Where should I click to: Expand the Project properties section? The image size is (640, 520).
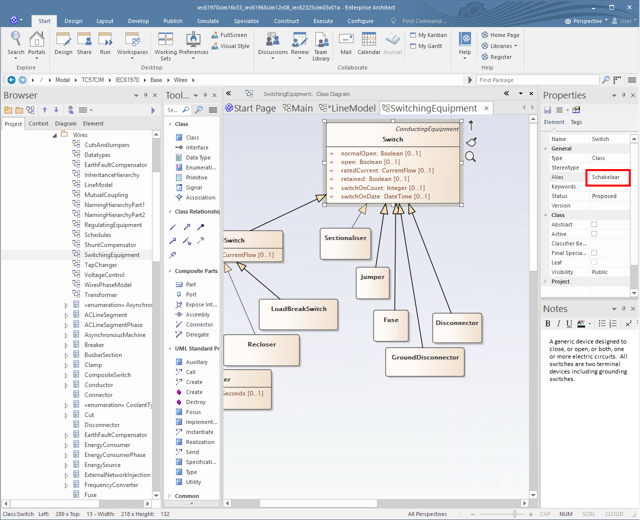click(x=546, y=282)
